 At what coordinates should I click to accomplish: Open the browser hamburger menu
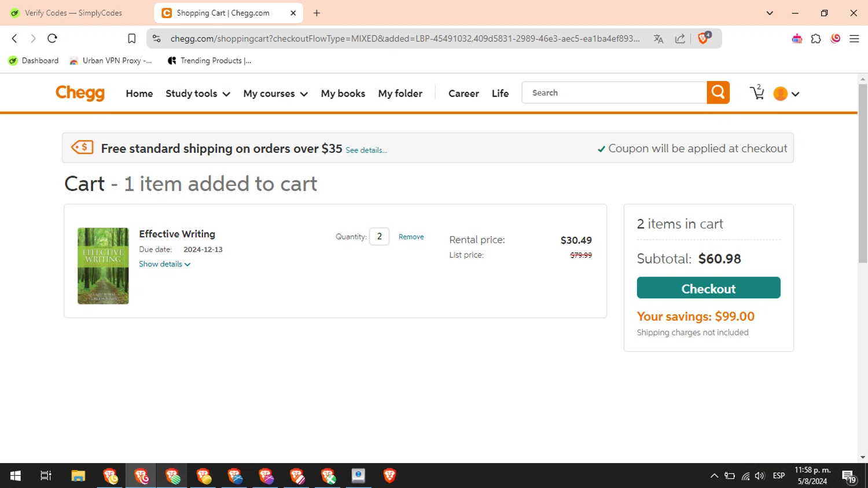pyautogui.click(x=854, y=39)
